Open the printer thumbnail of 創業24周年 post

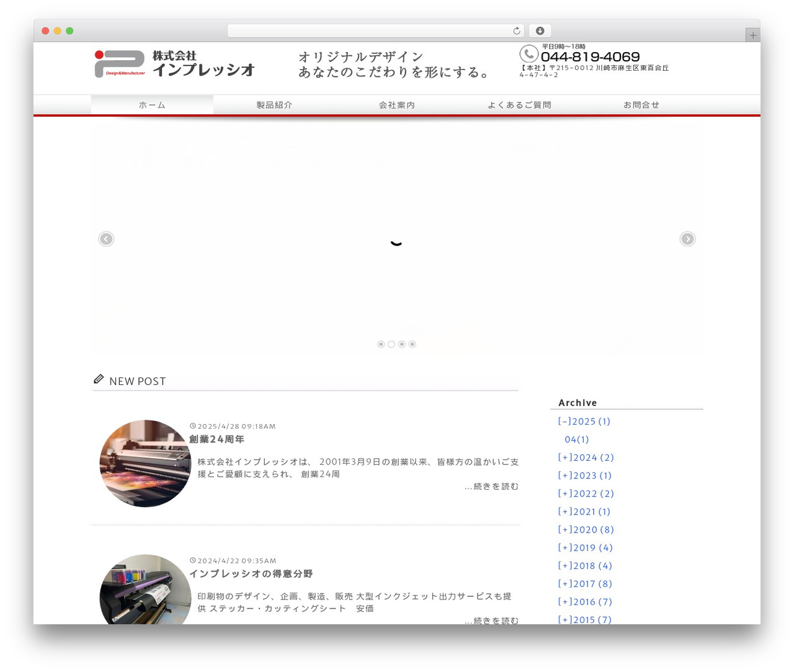pyautogui.click(x=145, y=463)
